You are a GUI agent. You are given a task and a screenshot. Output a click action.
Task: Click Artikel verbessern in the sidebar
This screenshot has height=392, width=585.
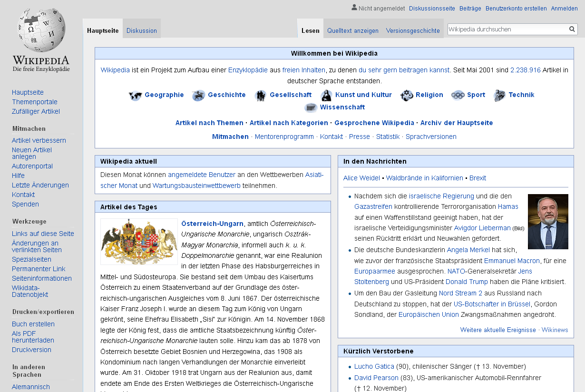click(x=39, y=140)
